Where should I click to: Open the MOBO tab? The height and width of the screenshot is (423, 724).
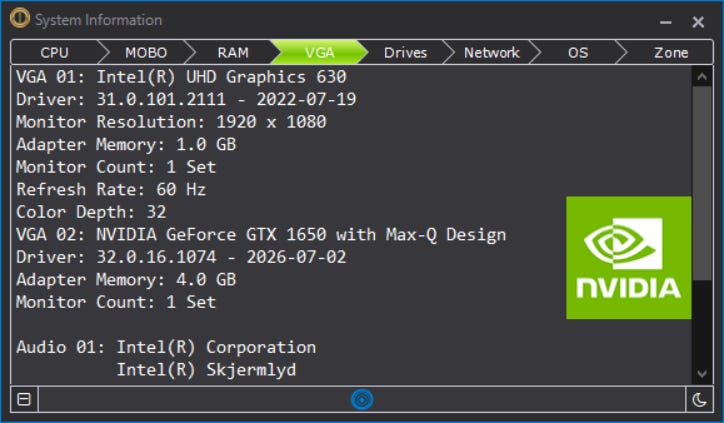[146, 52]
